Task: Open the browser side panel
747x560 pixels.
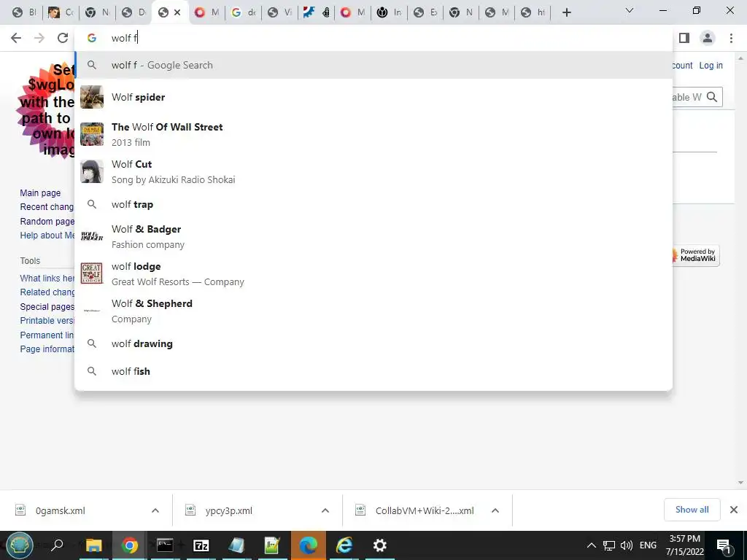Action: tap(684, 38)
